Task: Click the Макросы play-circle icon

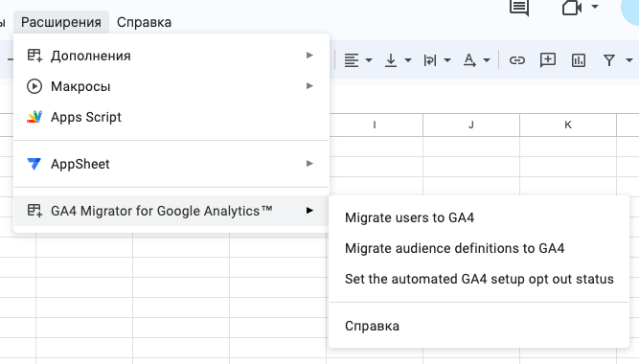Action: click(x=34, y=86)
